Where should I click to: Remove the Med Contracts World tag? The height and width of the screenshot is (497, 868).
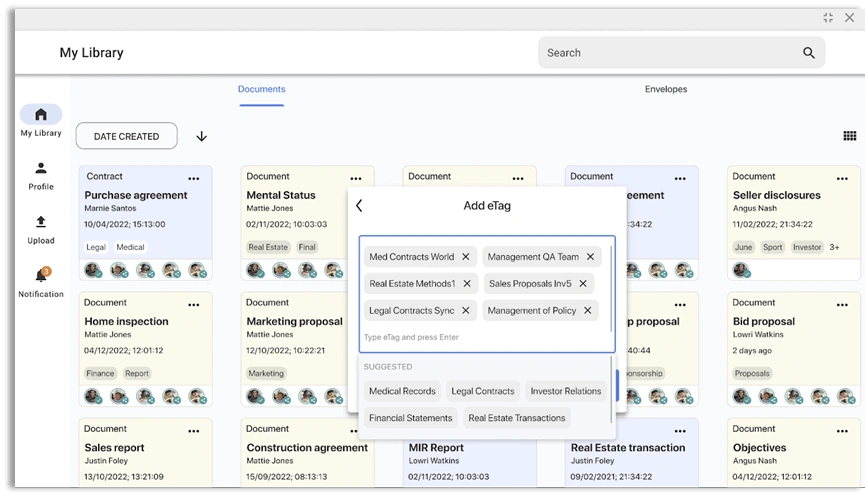click(466, 257)
